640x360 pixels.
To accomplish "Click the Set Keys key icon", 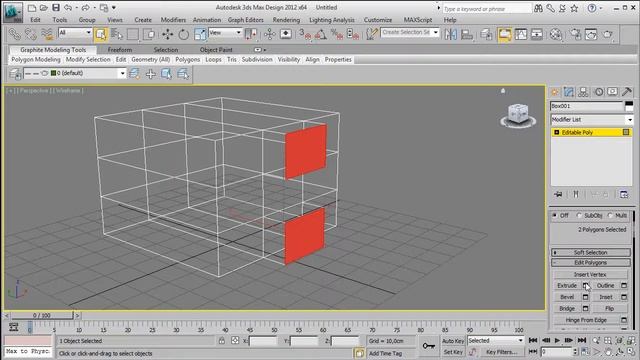I will point(429,346).
